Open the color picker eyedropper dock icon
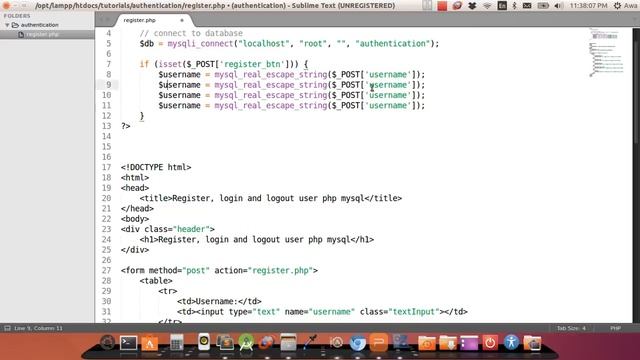This screenshot has height=360, width=640. (310, 342)
